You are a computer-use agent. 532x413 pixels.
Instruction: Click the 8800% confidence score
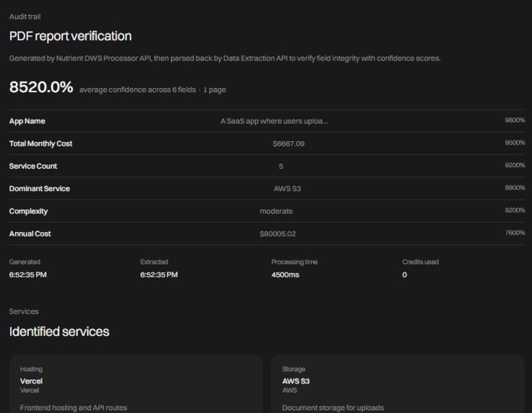(515, 187)
